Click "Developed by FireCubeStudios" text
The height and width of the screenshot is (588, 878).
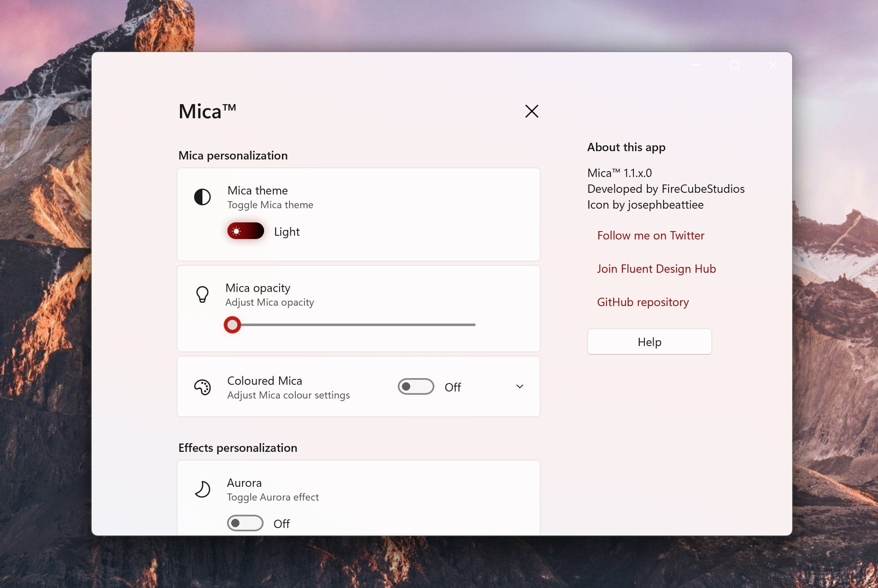(666, 189)
